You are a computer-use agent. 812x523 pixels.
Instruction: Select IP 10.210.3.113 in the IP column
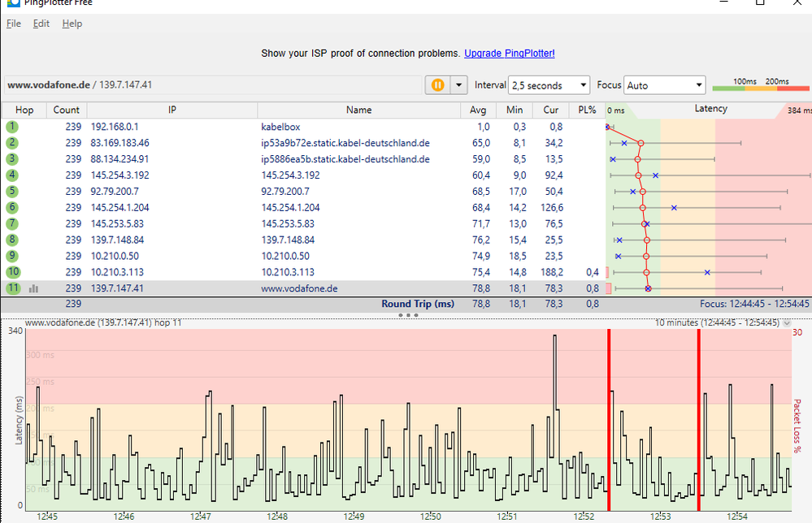pos(117,272)
